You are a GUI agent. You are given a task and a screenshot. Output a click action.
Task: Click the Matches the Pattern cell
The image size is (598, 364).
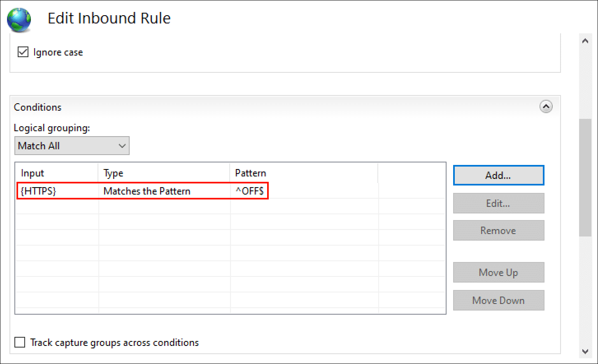coord(147,191)
